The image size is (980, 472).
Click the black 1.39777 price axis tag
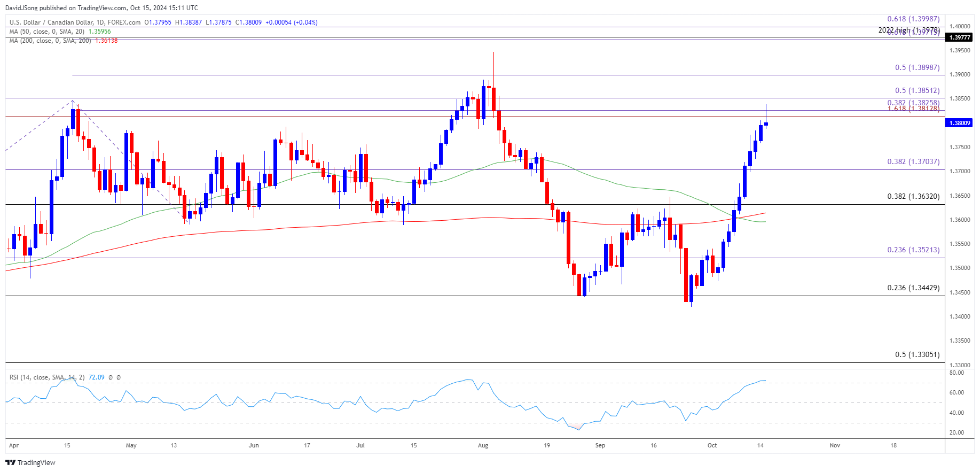coord(959,37)
